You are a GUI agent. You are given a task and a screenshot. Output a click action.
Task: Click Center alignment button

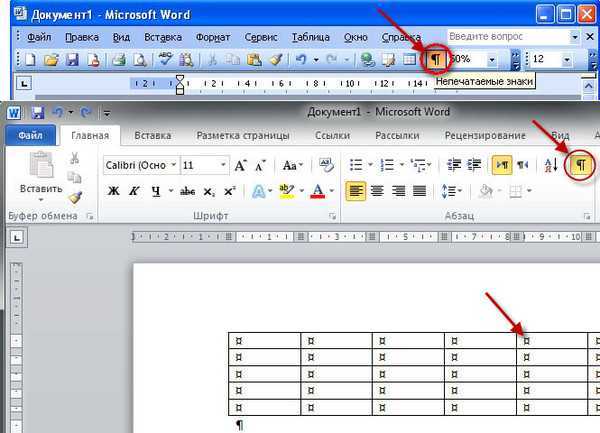(377, 190)
